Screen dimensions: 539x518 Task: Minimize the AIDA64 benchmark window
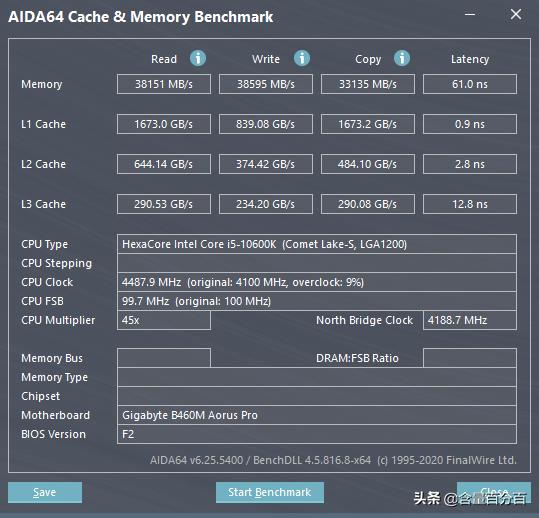[x=470, y=14]
